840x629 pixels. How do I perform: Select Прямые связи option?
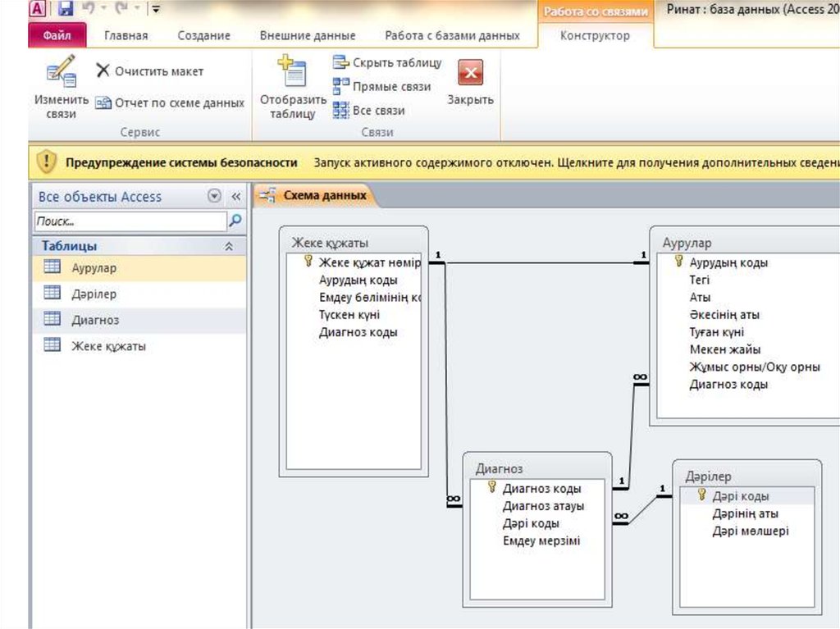pos(381,86)
